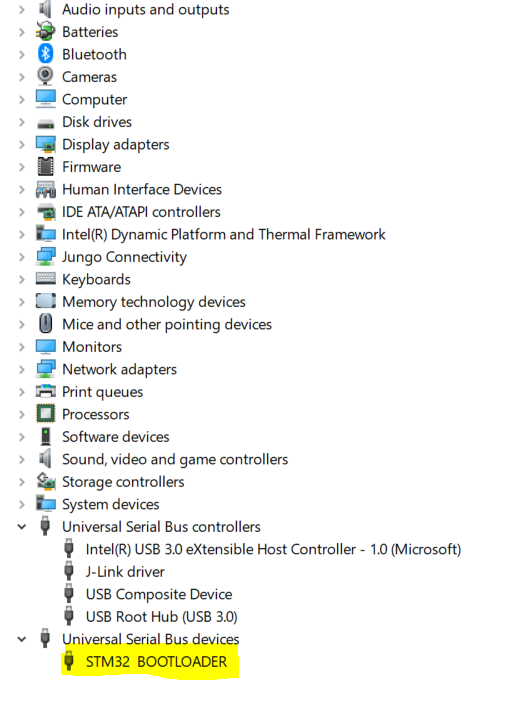The height and width of the screenshot is (705, 526).
Task: Click the Audio inputs and outputs speaker icon
Action: [x=45, y=9]
